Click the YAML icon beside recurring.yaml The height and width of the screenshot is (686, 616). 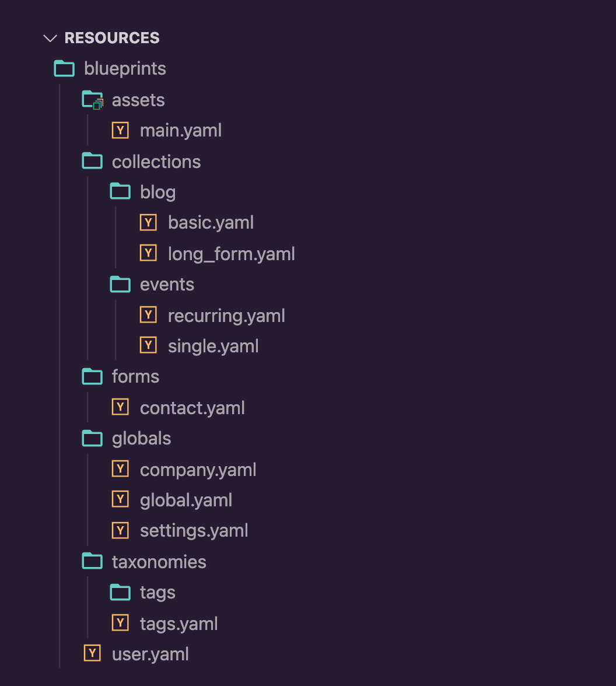[x=148, y=314]
